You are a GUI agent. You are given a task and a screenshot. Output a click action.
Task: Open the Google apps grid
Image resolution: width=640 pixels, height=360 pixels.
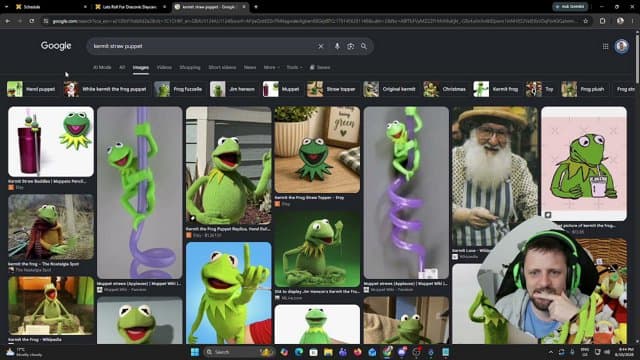coord(605,47)
